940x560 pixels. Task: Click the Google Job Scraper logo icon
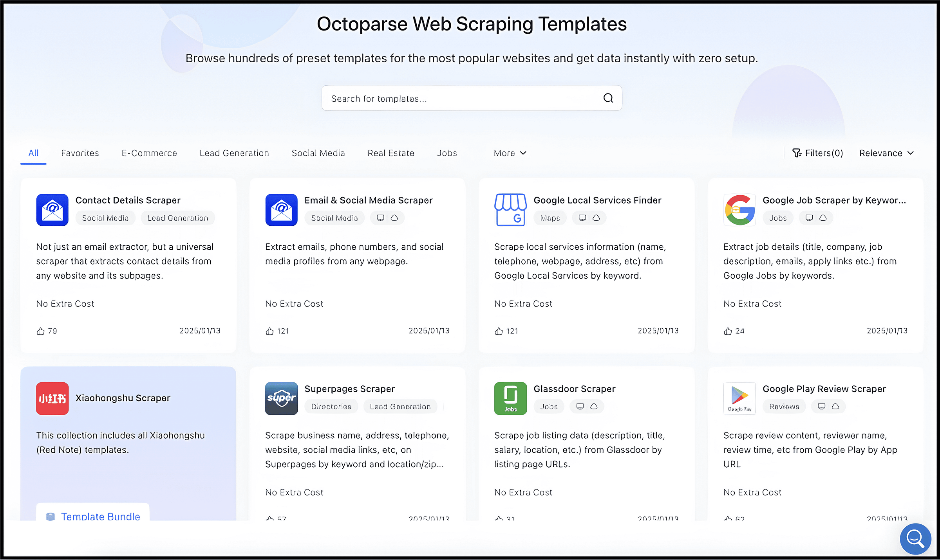(739, 210)
